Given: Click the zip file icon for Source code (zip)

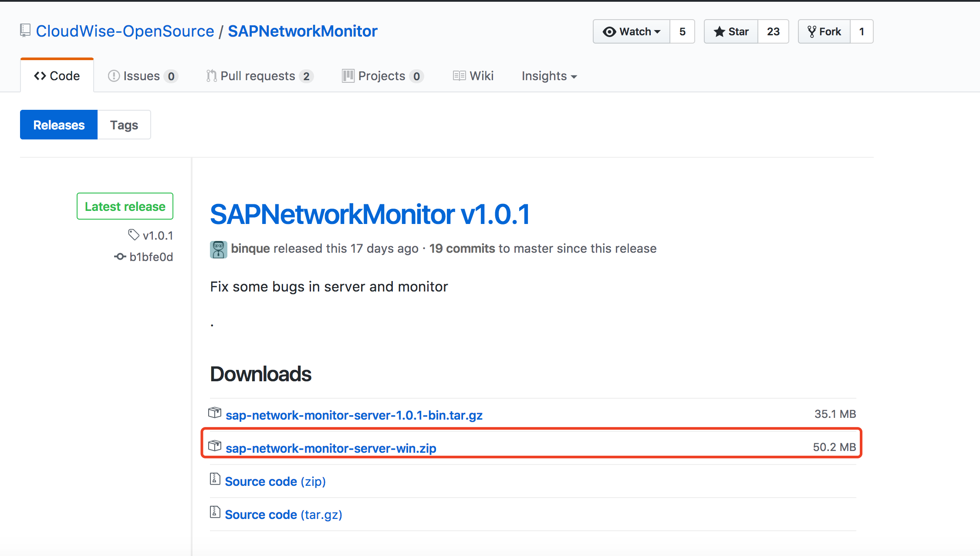Looking at the screenshot, I should click(x=215, y=479).
